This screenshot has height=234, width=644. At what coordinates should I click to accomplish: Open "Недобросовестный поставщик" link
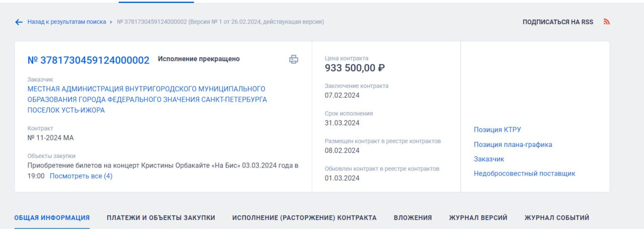[x=524, y=174]
